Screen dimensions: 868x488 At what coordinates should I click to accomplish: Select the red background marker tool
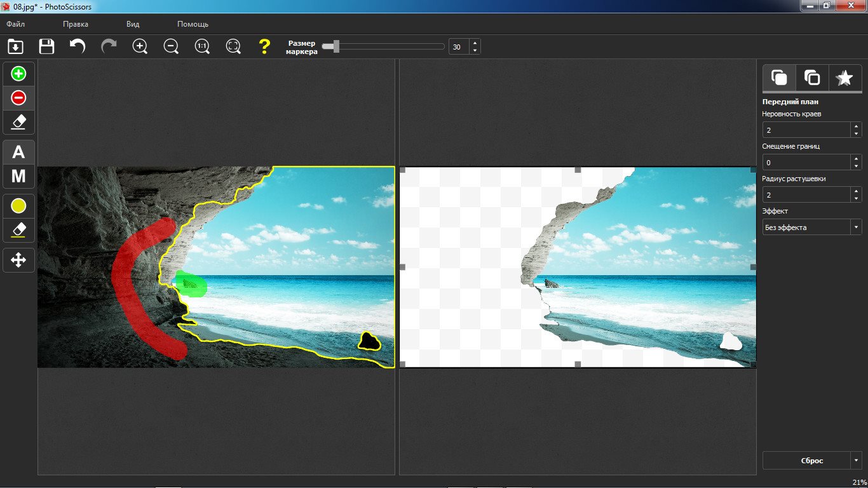[19, 98]
